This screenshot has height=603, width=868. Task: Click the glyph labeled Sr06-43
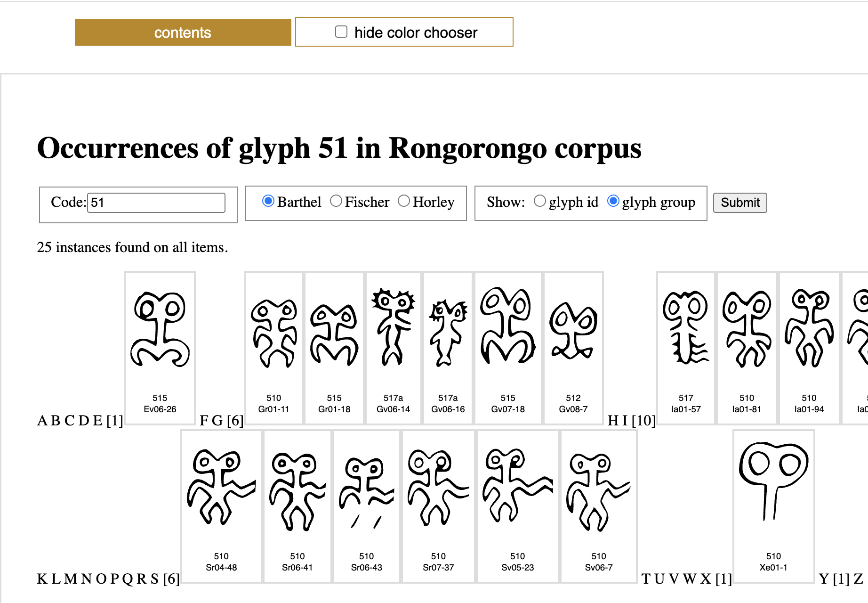pos(366,490)
